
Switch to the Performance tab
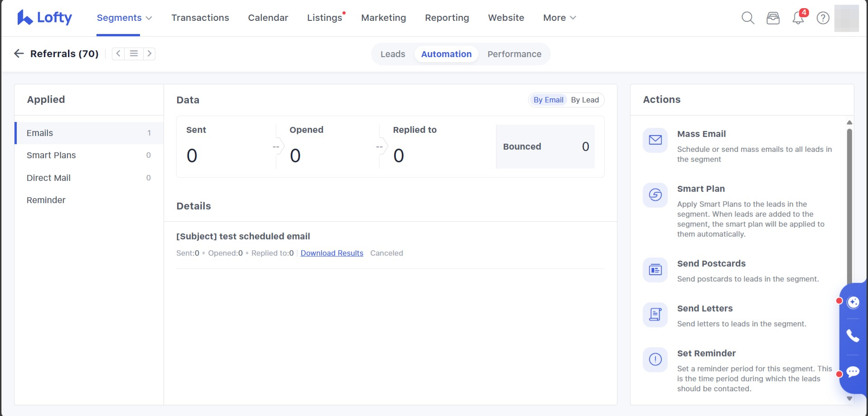(514, 54)
